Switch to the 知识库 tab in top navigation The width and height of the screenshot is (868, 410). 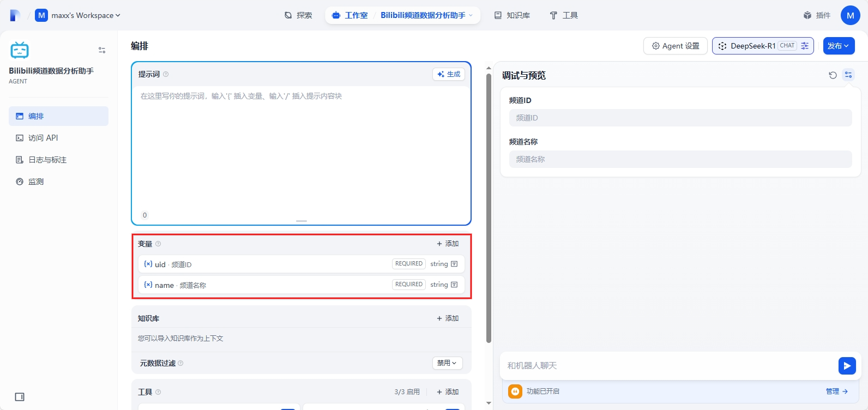pyautogui.click(x=512, y=15)
